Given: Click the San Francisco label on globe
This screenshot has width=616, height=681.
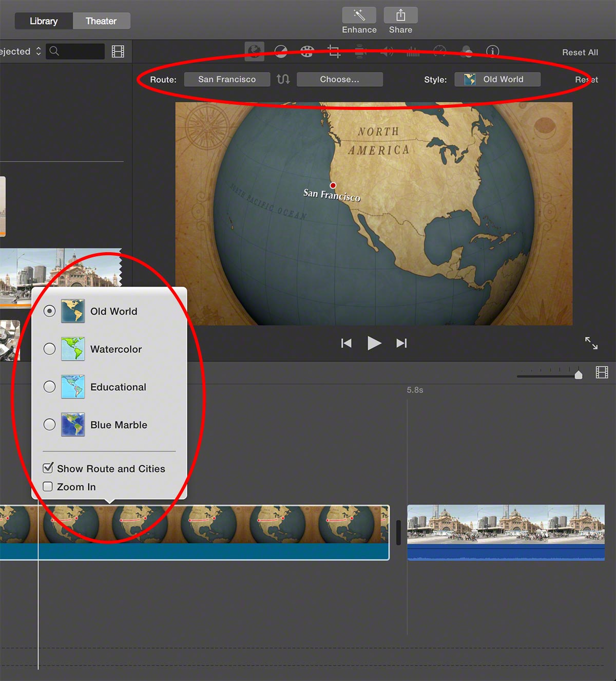Looking at the screenshot, I should pos(332,195).
